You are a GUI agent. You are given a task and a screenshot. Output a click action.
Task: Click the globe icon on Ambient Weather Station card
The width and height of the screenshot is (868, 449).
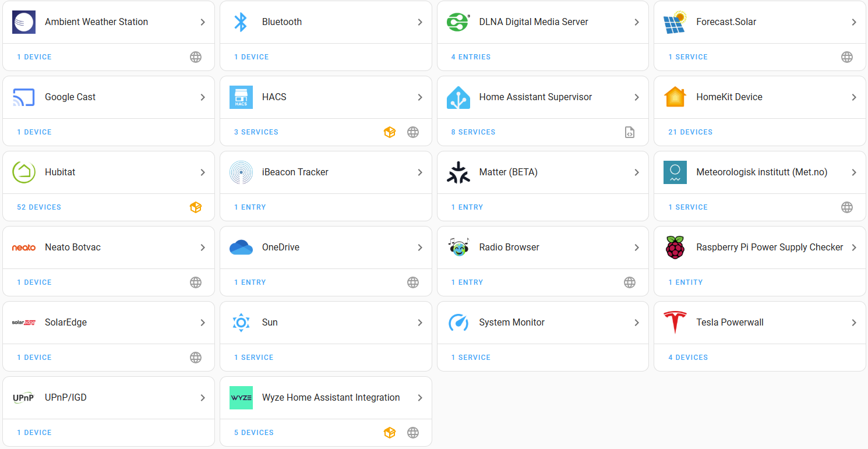(196, 57)
